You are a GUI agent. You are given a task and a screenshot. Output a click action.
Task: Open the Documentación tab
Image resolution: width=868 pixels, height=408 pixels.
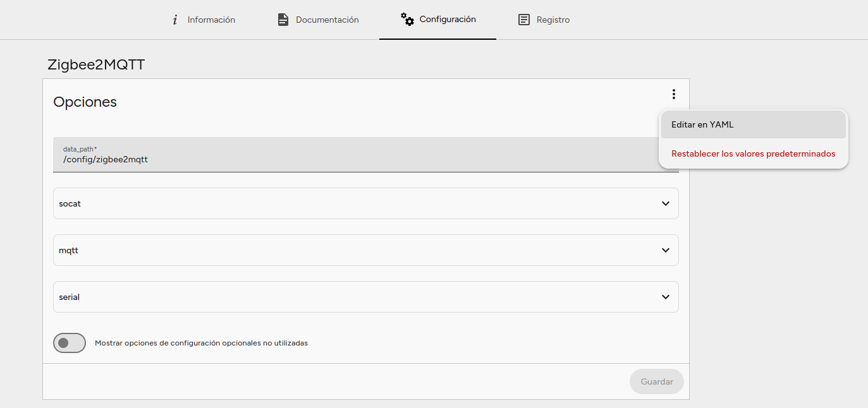327,20
